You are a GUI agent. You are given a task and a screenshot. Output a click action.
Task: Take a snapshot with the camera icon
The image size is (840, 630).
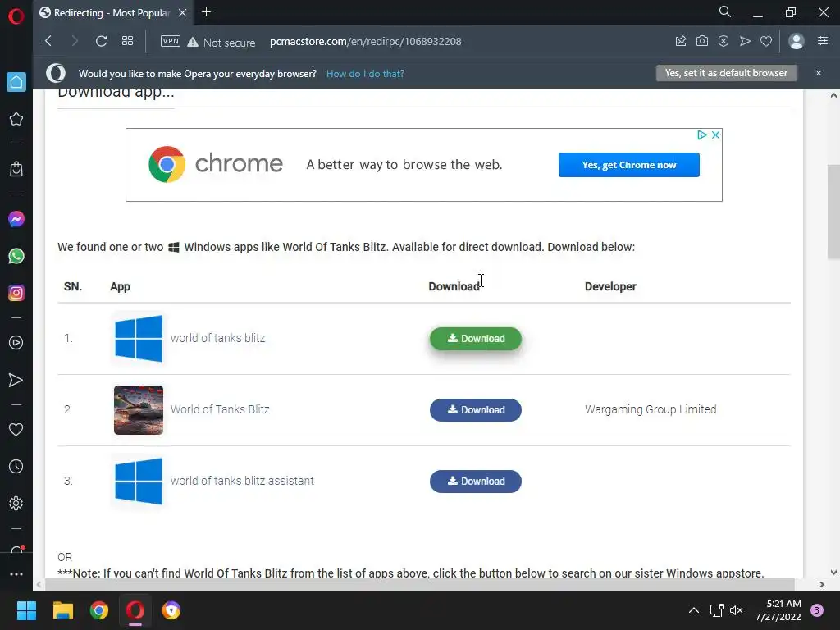[702, 41]
